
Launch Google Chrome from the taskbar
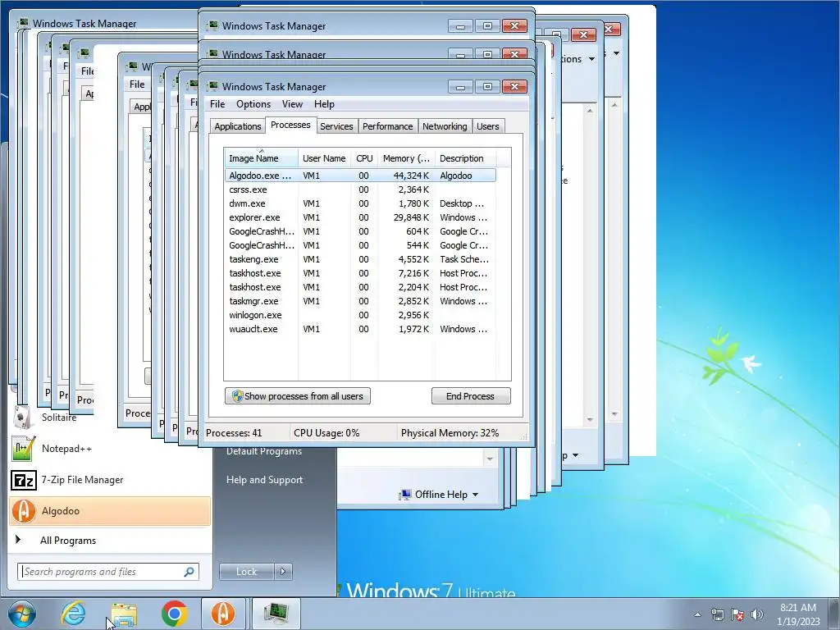tap(174, 614)
